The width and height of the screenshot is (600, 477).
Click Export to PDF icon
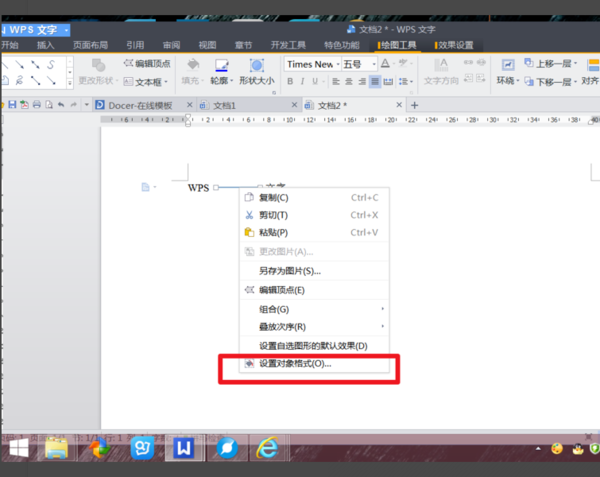(x=24, y=104)
